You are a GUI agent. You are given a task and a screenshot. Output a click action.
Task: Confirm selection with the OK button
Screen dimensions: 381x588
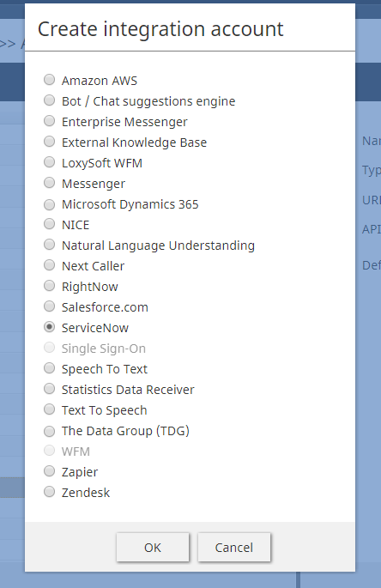(x=153, y=548)
